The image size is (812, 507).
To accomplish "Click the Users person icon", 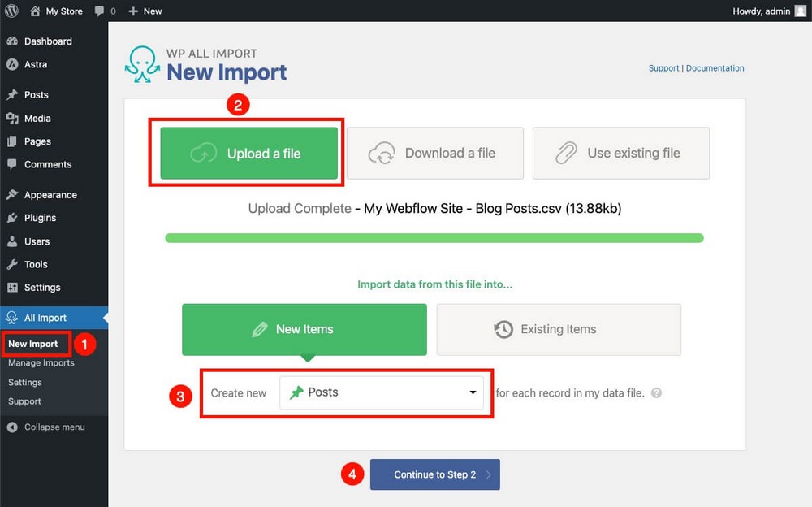I will tap(12, 241).
